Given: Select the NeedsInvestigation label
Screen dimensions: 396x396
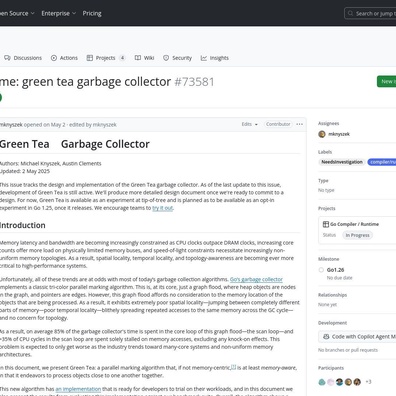Looking at the screenshot, I should [x=342, y=162].
